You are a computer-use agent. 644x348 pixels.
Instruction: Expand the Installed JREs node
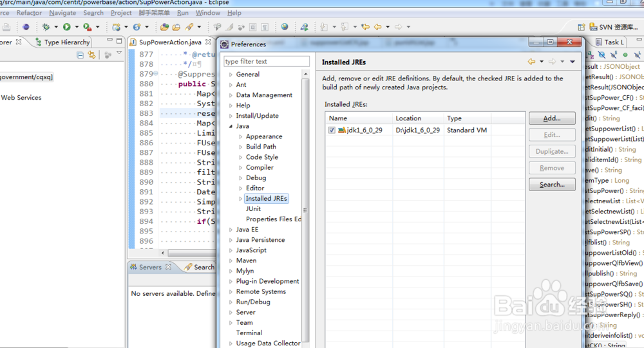[241, 199]
